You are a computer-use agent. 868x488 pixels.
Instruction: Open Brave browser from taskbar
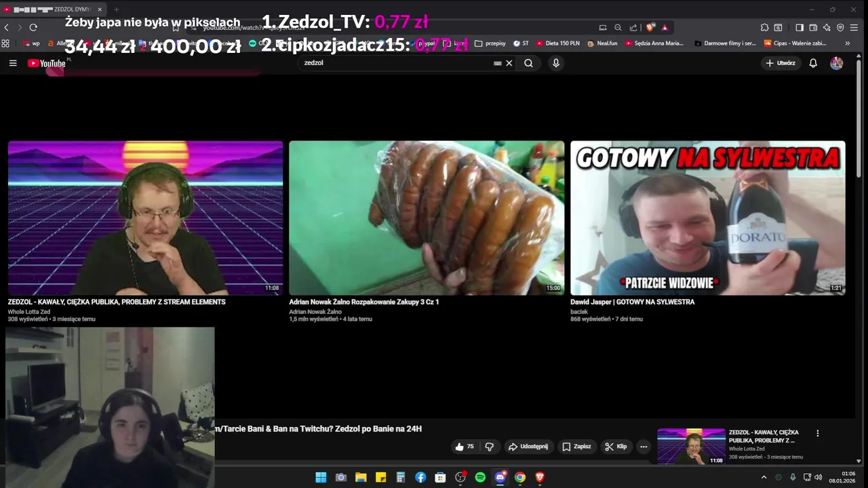click(540, 477)
